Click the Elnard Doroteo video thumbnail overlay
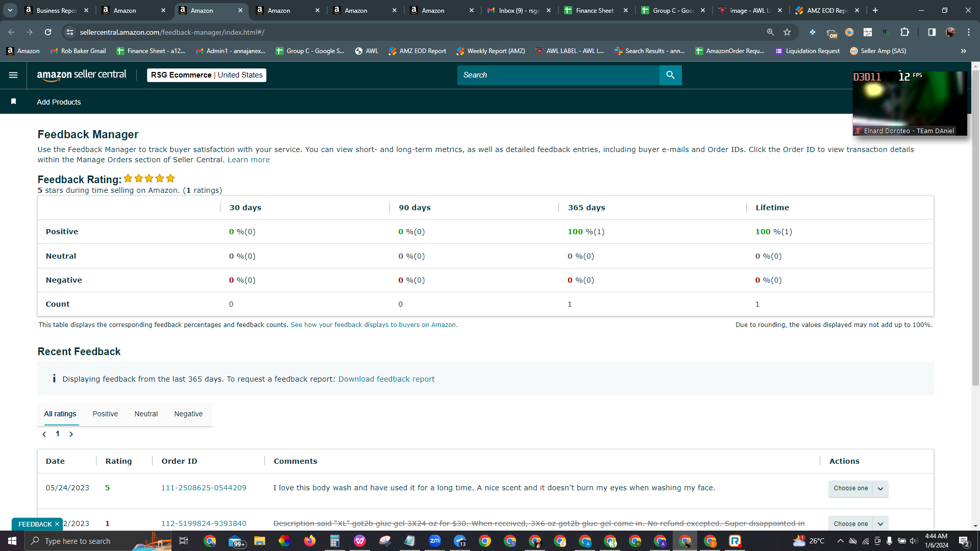This screenshot has width=980, height=551. (x=910, y=104)
